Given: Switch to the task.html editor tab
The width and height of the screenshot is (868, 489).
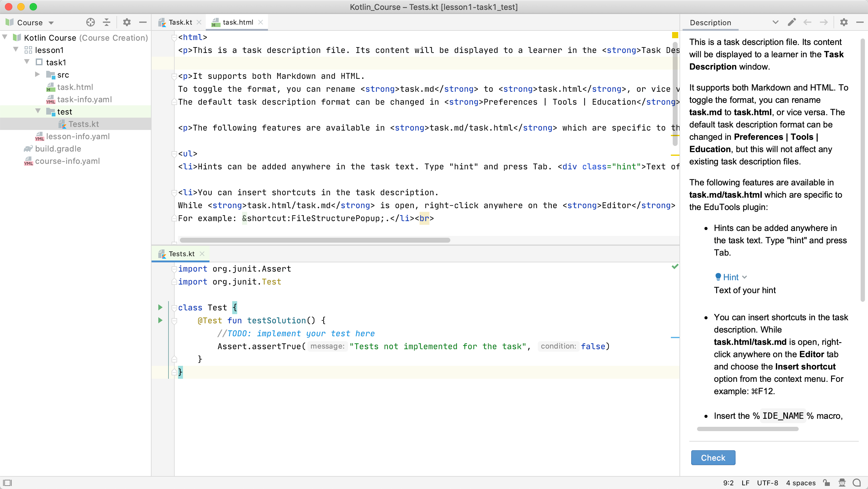Looking at the screenshot, I should [237, 22].
